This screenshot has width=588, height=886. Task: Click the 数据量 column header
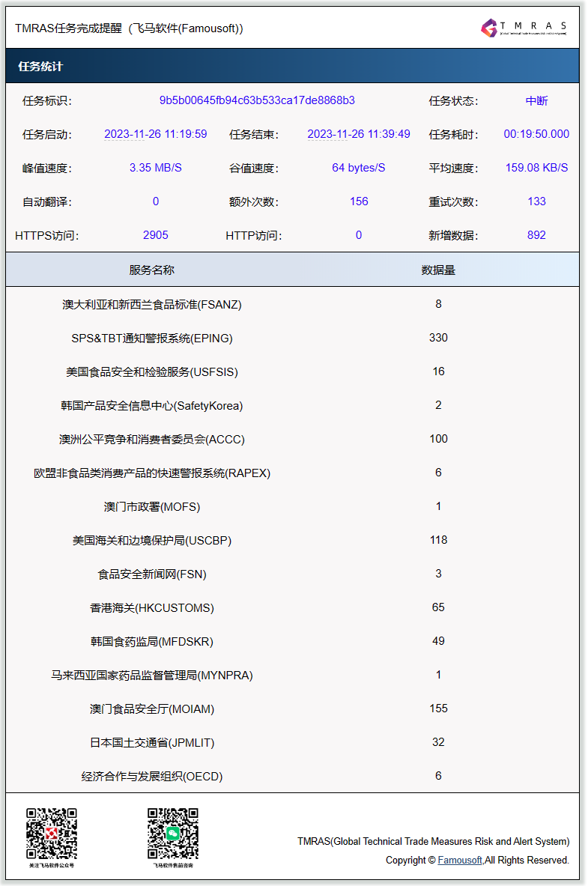pos(438,270)
